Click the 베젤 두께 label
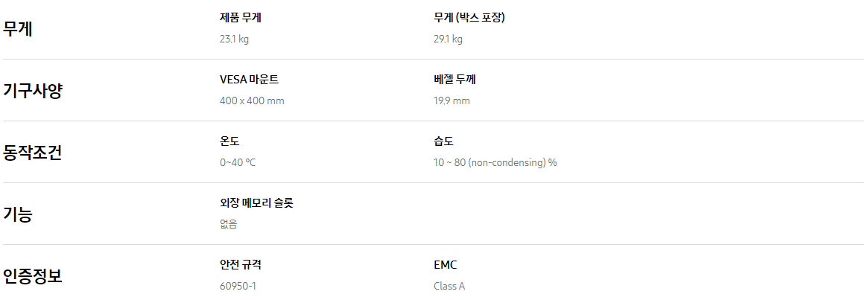This screenshot has width=868, height=300. (454, 80)
